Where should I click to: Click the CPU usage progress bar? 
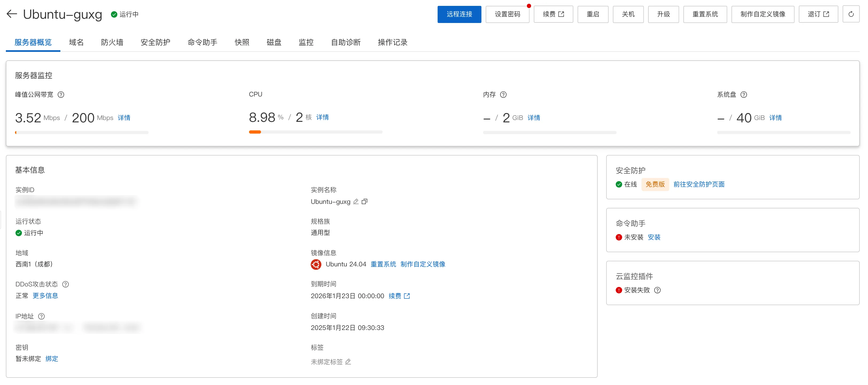click(316, 132)
